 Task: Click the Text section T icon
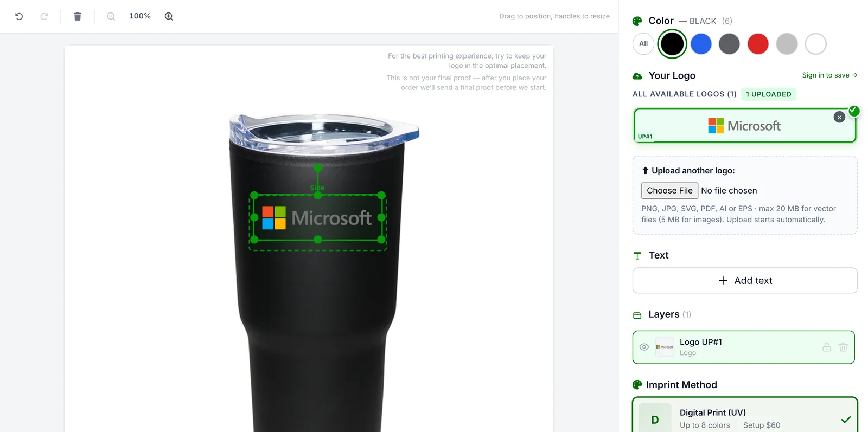pyautogui.click(x=637, y=256)
